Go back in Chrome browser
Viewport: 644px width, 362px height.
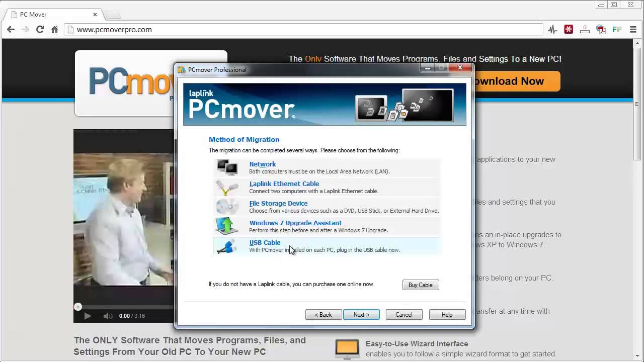[x=11, y=30]
